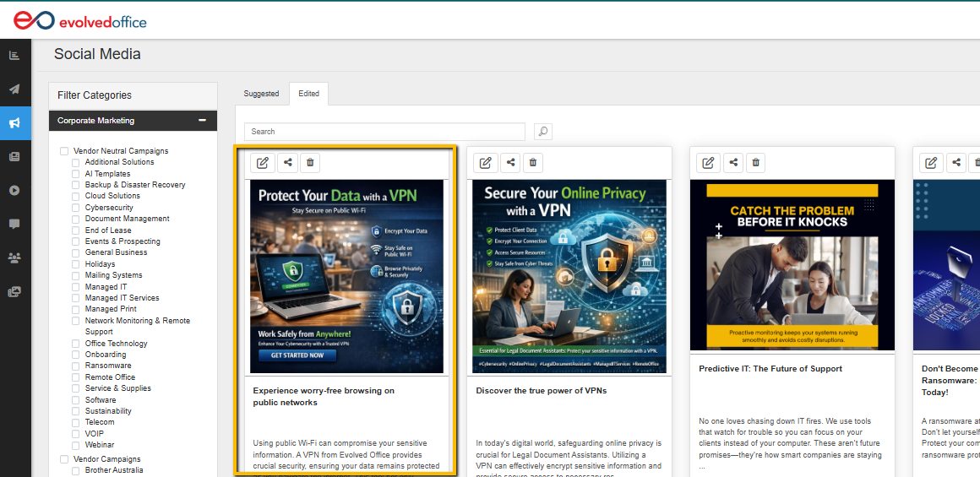
Task: Click the Sustainability category label
Action: click(109, 411)
